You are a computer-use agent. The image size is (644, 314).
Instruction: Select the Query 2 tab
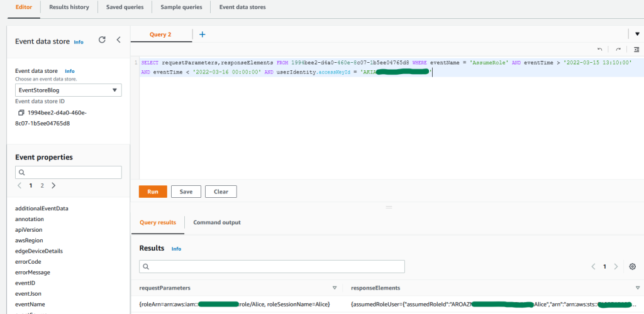coord(161,35)
